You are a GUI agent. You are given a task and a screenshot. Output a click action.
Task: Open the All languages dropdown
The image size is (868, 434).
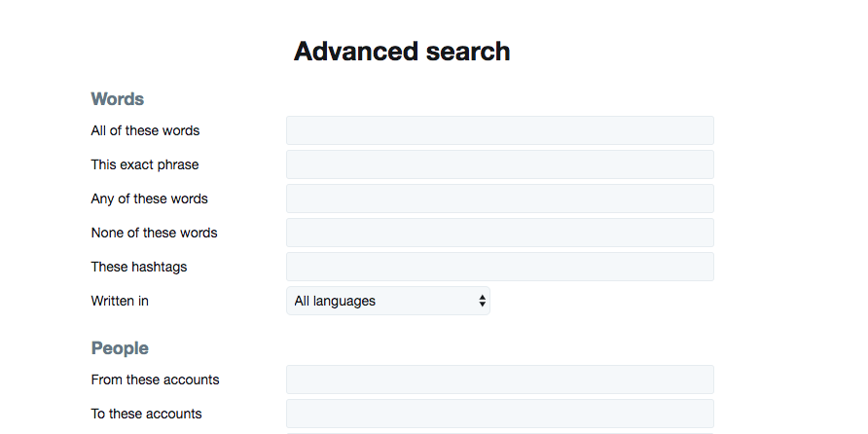tap(388, 301)
